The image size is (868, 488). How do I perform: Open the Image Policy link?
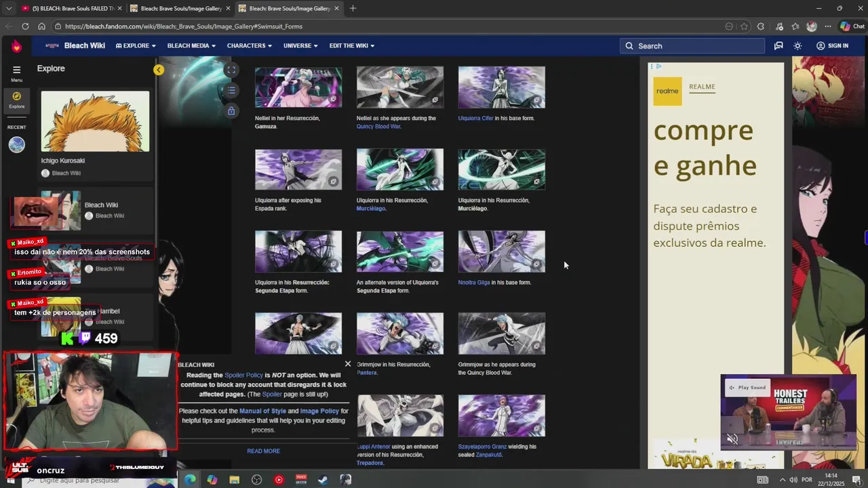(319, 411)
